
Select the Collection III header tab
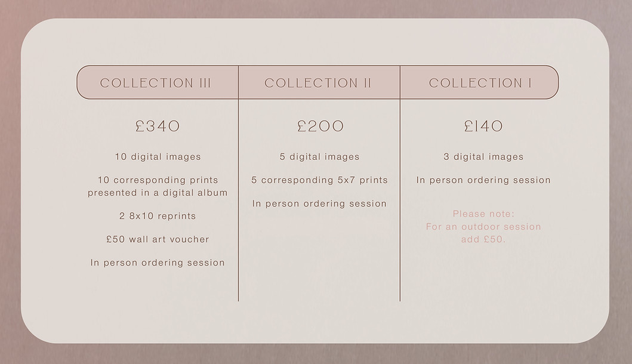pyautogui.click(x=156, y=83)
